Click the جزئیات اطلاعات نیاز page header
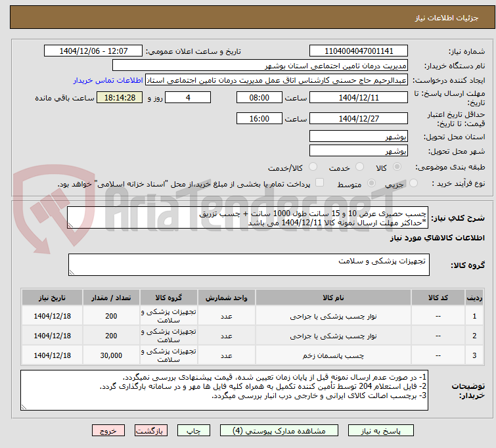 coord(446,18)
